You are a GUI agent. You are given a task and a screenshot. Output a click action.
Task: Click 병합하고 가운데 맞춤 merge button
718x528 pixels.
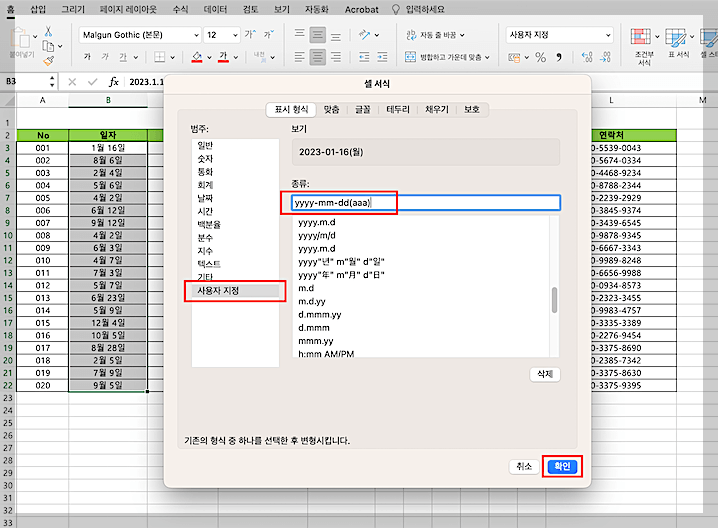click(446, 57)
